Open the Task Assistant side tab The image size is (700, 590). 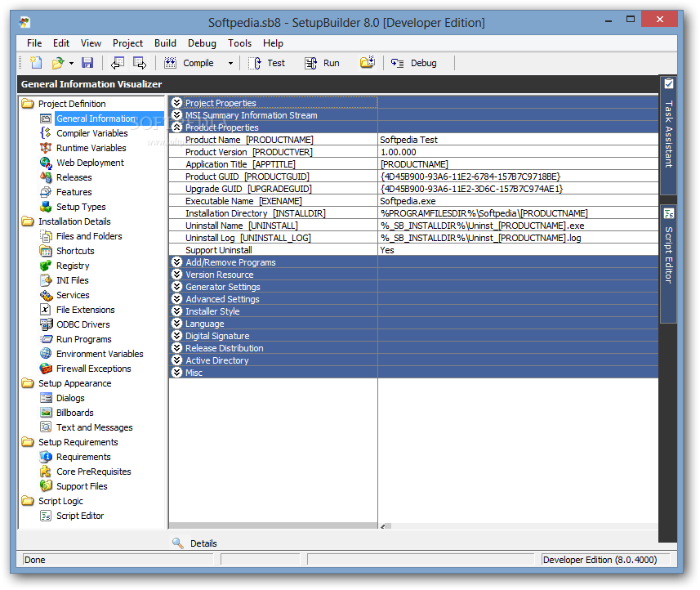[x=668, y=136]
